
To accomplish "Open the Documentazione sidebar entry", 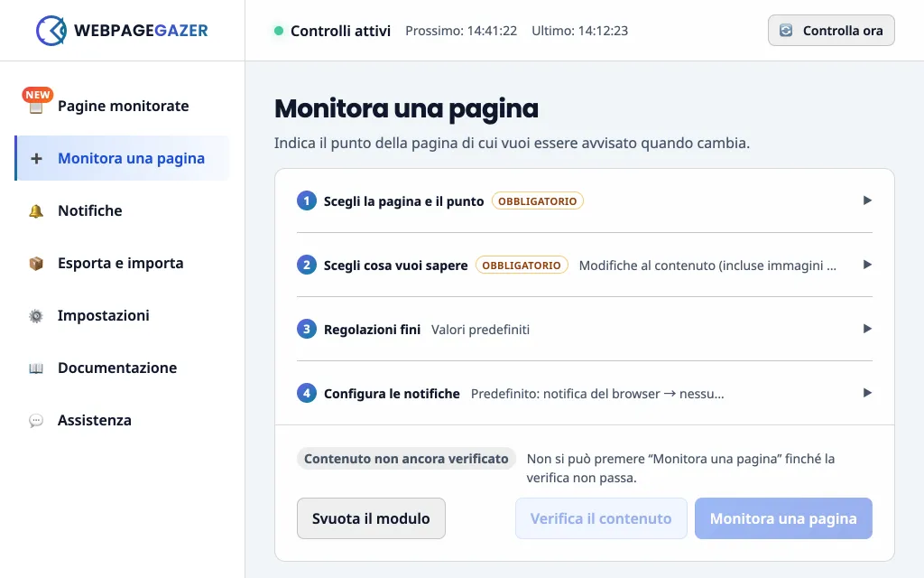I will (122, 368).
